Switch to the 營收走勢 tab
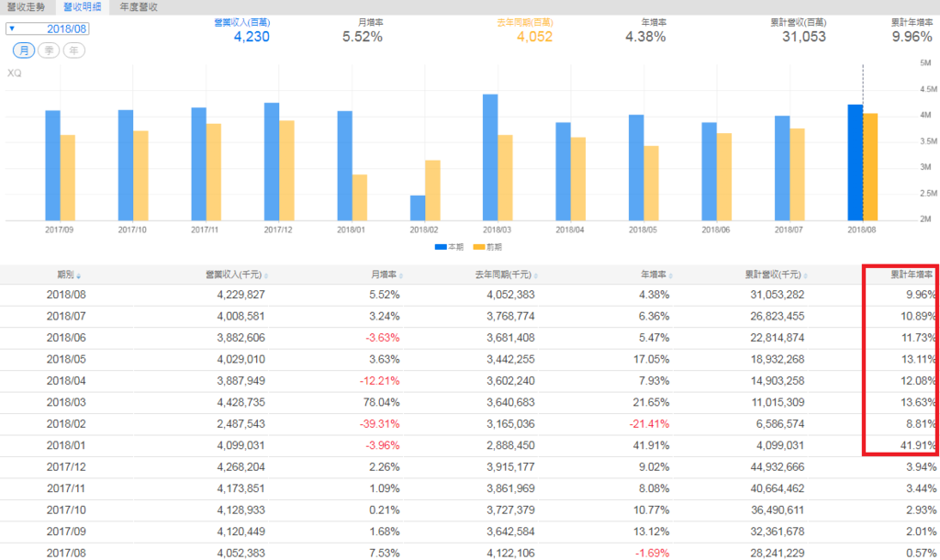 26,7
